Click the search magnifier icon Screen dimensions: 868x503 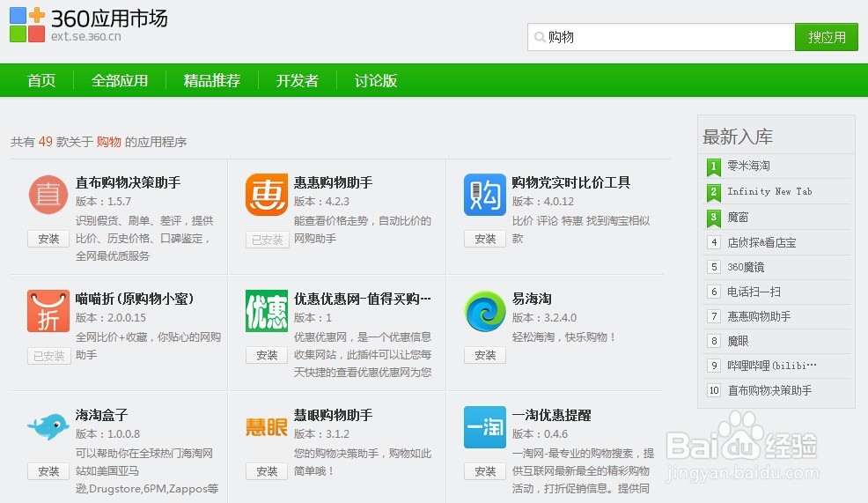[539, 37]
